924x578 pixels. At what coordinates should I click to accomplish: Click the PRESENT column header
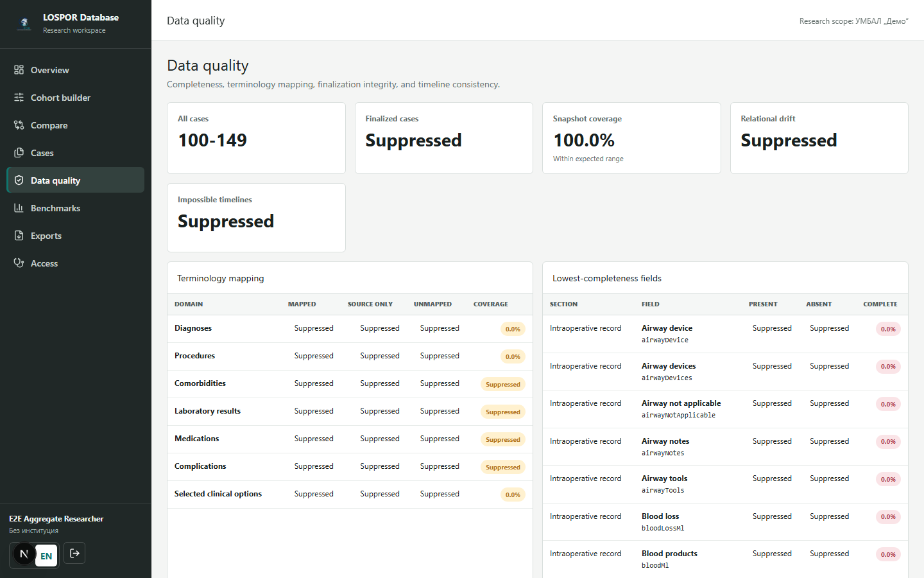763,304
